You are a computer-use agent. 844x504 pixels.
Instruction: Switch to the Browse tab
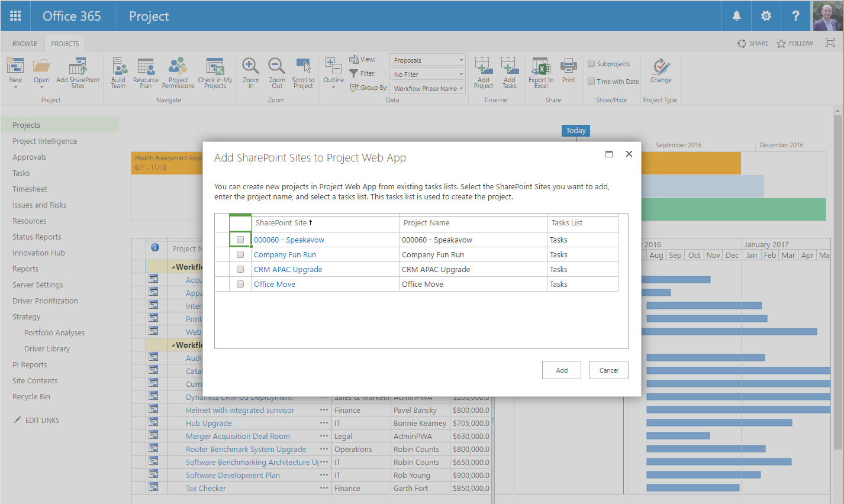click(24, 43)
